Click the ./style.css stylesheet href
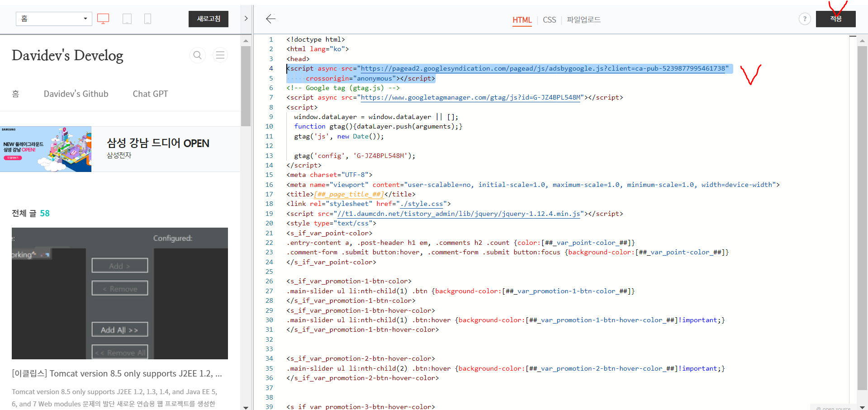The height and width of the screenshot is (410, 868). (422, 204)
